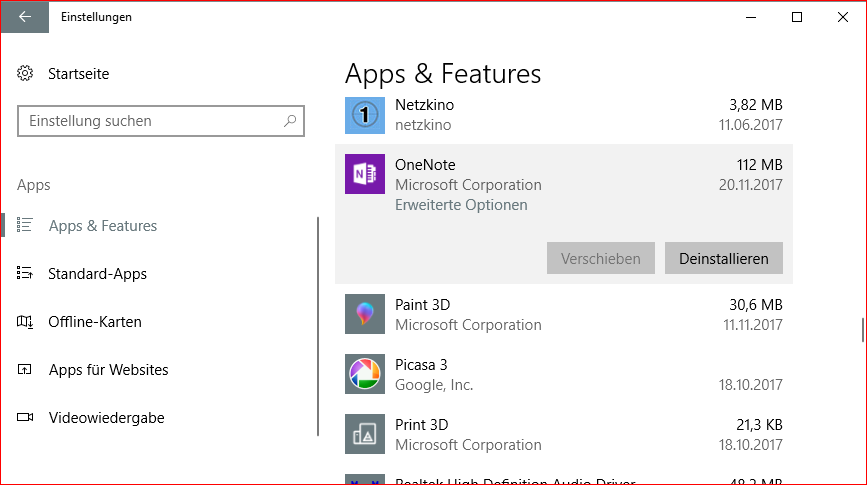Screen dimensions: 867x485
Task: Click the 30,6 MB size value
Action: pyautogui.click(x=756, y=305)
